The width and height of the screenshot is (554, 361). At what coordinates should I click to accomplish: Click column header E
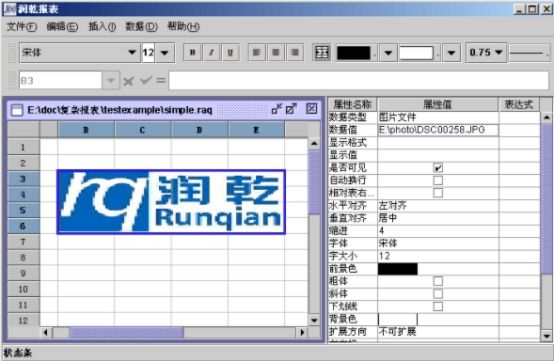[x=256, y=130]
